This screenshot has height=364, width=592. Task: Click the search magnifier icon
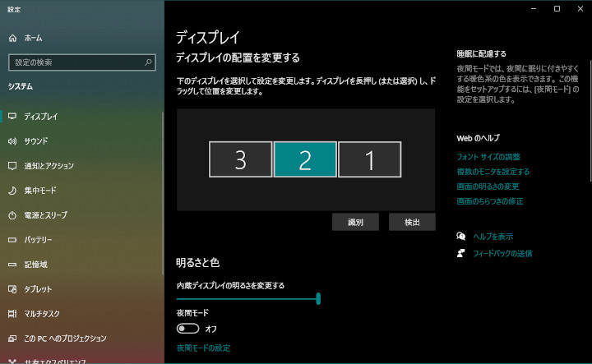click(x=148, y=62)
